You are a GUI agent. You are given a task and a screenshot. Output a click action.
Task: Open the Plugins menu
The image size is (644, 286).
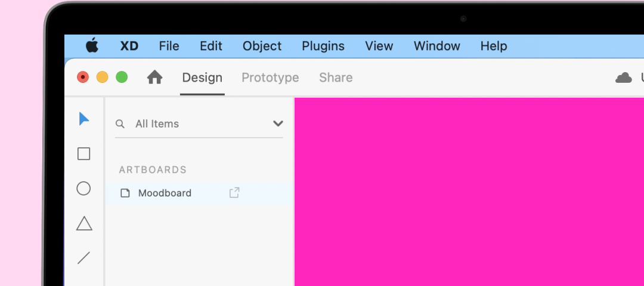point(323,46)
